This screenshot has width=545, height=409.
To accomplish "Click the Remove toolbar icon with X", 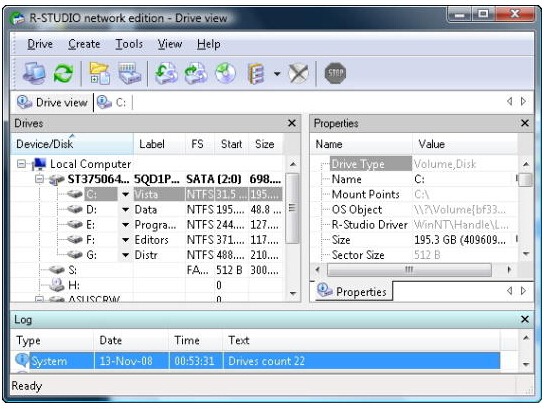I will pos(299,73).
